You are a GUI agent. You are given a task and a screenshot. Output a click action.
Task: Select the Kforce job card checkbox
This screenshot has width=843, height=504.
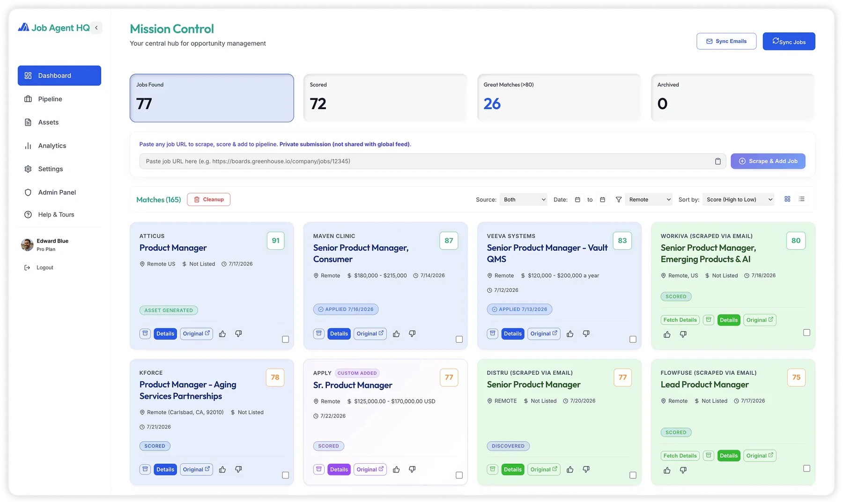(x=285, y=475)
